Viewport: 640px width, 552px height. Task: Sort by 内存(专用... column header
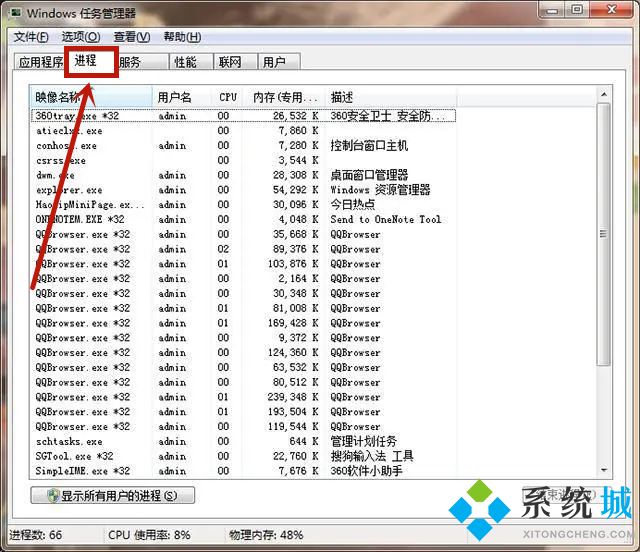pyautogui.click(x=284, y=97)
